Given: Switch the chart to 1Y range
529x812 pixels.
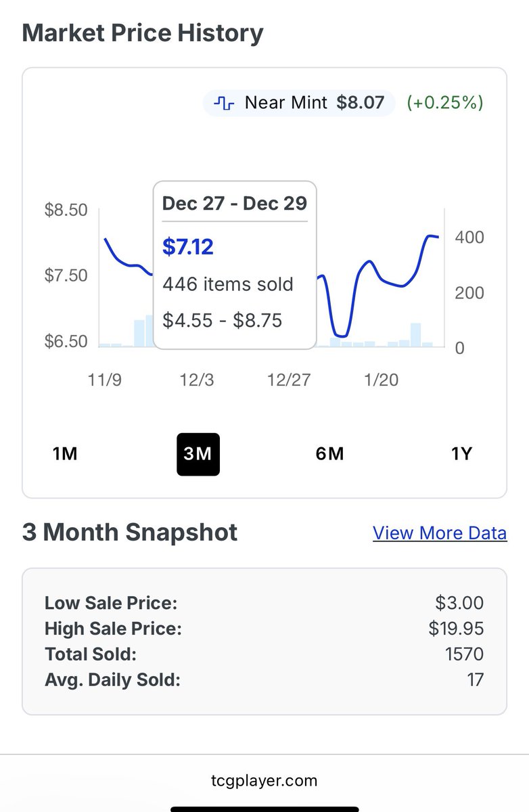Looking at the screenshot, I should [x=461, y=453].
